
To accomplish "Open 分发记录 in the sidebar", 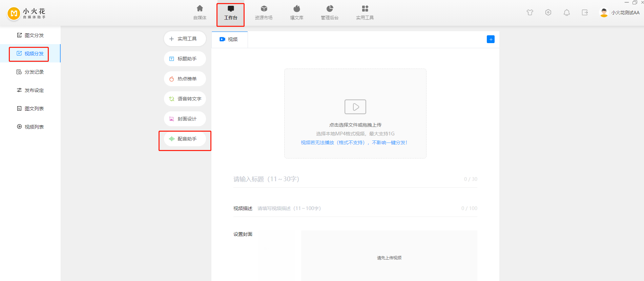I will [x=30, y=72].
